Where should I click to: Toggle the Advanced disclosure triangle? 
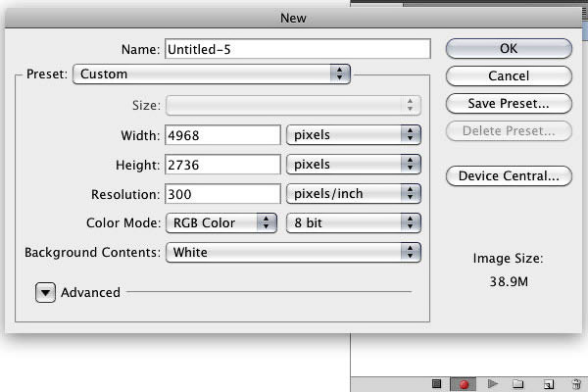point(45,293)
